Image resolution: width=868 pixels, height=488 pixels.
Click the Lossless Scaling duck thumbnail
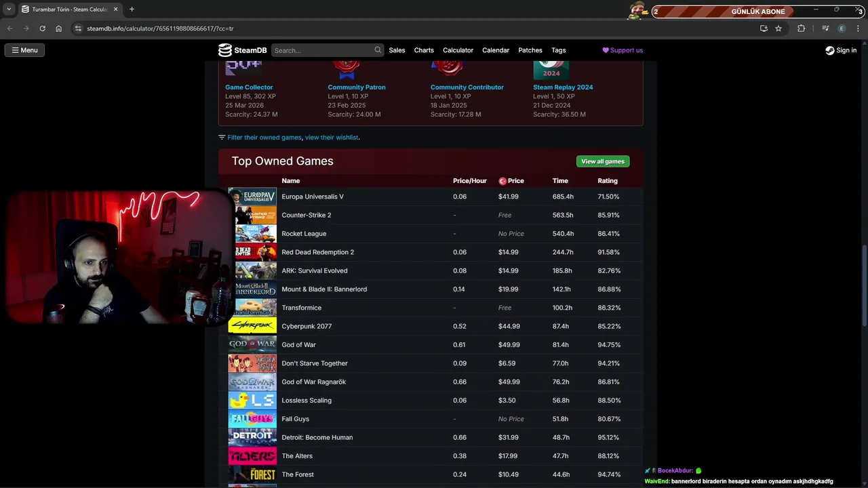(x=252, y=400)
